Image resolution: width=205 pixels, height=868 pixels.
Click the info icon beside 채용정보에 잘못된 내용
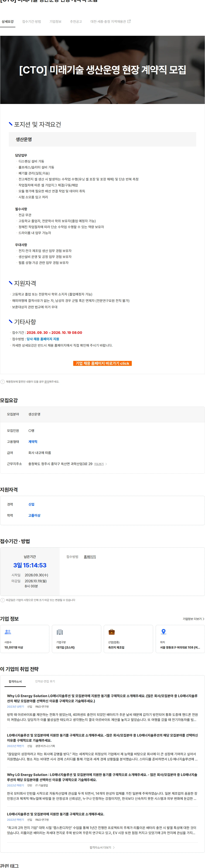[x=3, y=382]
